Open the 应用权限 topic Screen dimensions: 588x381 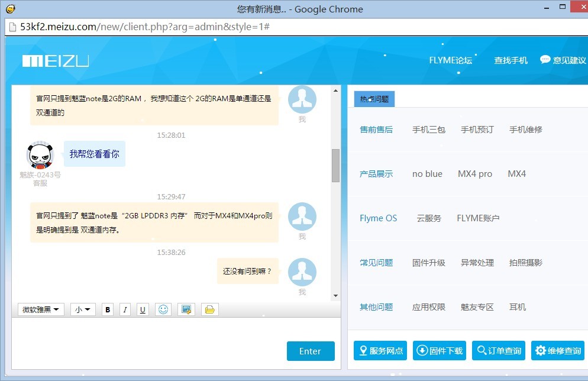point(429,307)
